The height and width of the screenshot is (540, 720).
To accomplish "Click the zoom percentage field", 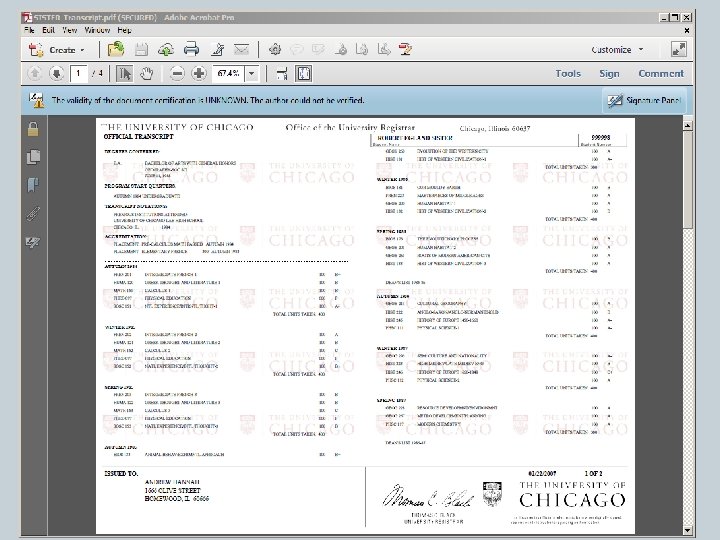I will coord(229,73).
